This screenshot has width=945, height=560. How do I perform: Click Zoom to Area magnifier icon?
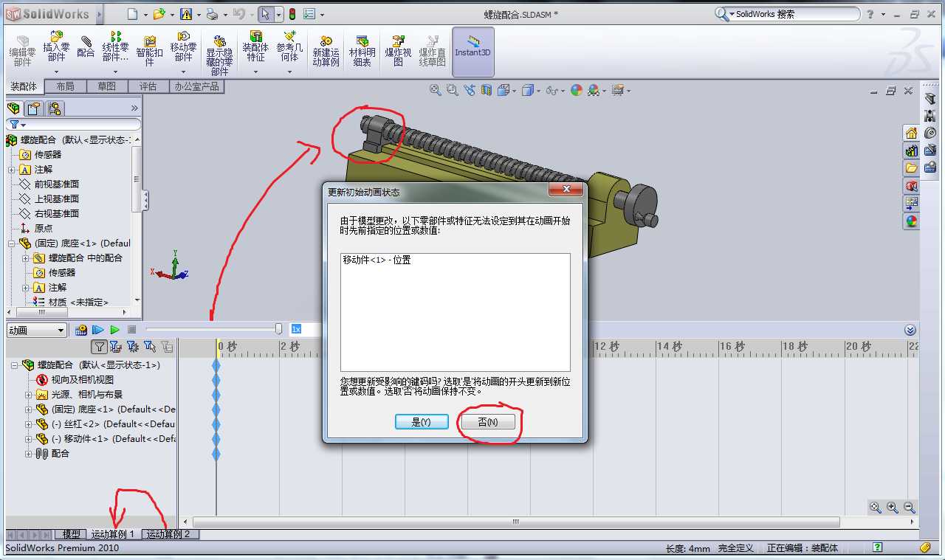pos(452,90)
